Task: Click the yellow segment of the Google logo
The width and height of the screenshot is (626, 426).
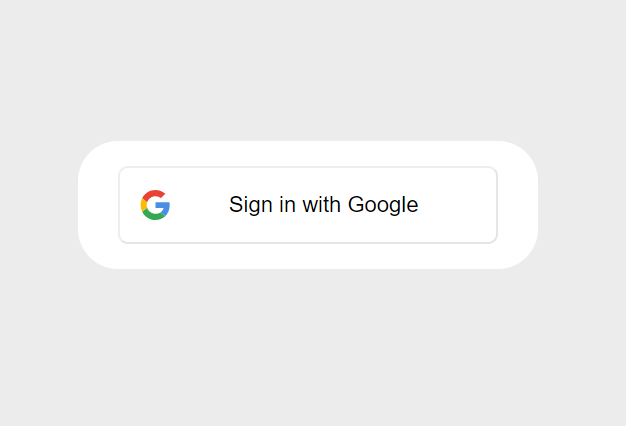Action: [x=143, y=205]
